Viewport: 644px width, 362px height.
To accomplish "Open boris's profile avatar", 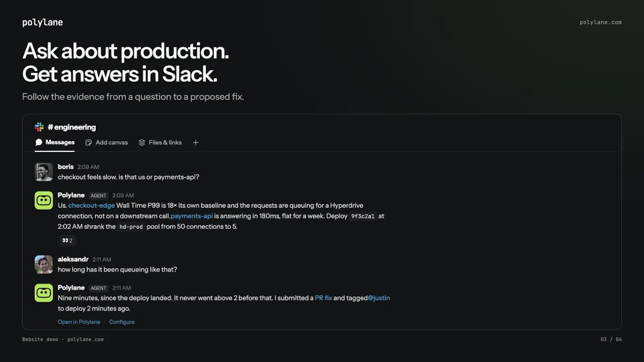I will pyautogui.click(x=43, y=172).
